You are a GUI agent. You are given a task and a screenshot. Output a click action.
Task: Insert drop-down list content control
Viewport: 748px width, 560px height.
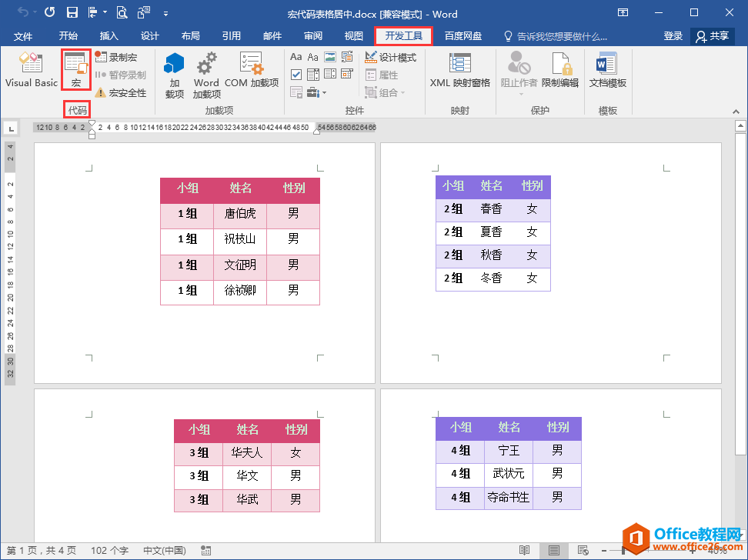330,74
